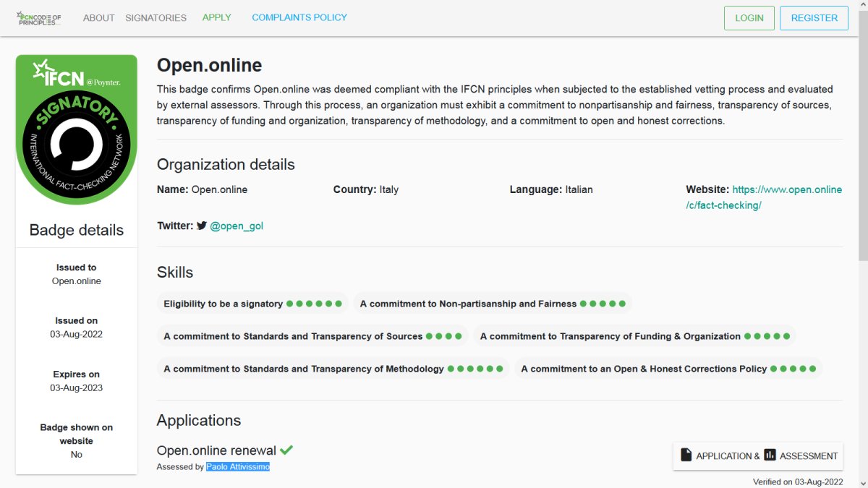
Task: Click the document icon on Application button
Action: 686,455
